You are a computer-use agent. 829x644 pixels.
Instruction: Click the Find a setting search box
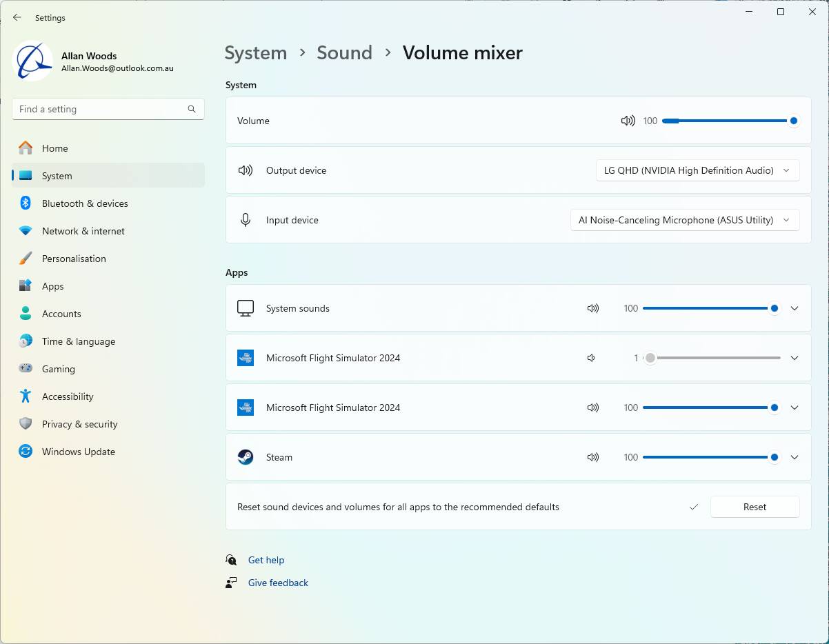pos(100,109)
